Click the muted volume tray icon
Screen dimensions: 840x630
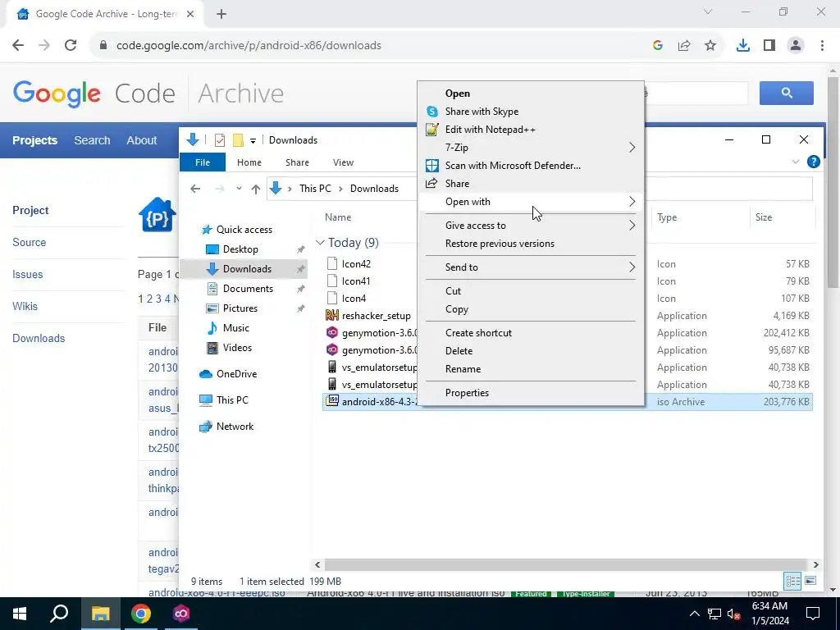(734, 614)
